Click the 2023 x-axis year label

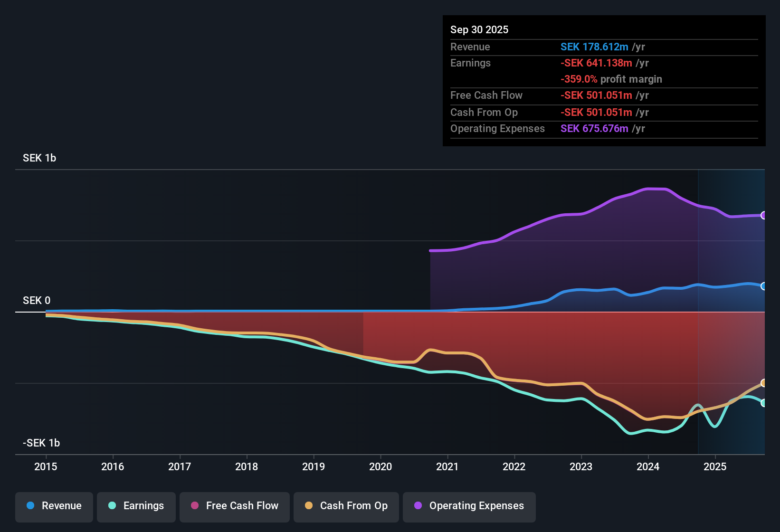point(581,466)
